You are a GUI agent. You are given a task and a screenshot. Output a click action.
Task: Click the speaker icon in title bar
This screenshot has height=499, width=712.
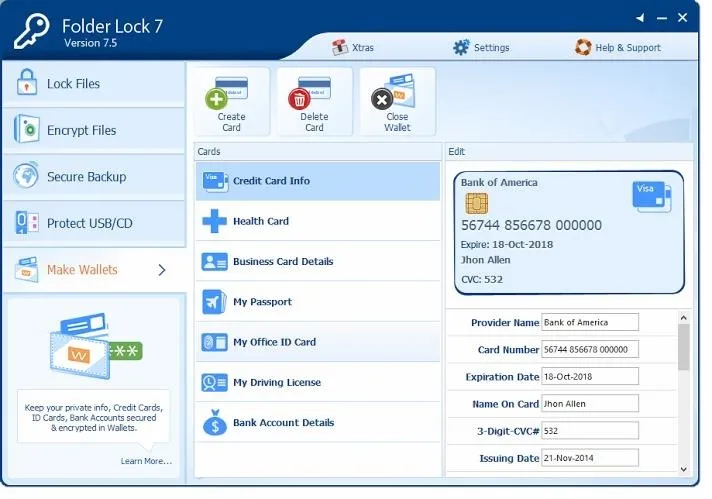click(640, 18)
